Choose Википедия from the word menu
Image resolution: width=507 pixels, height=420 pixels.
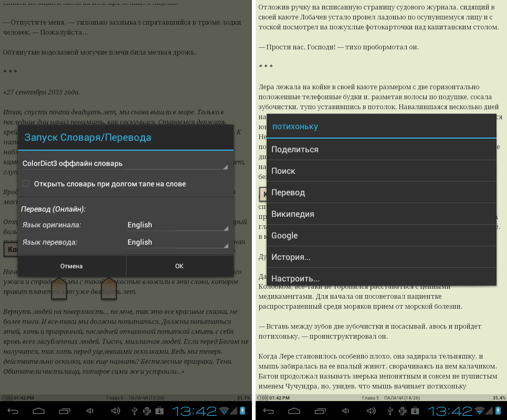click(382, 214)
